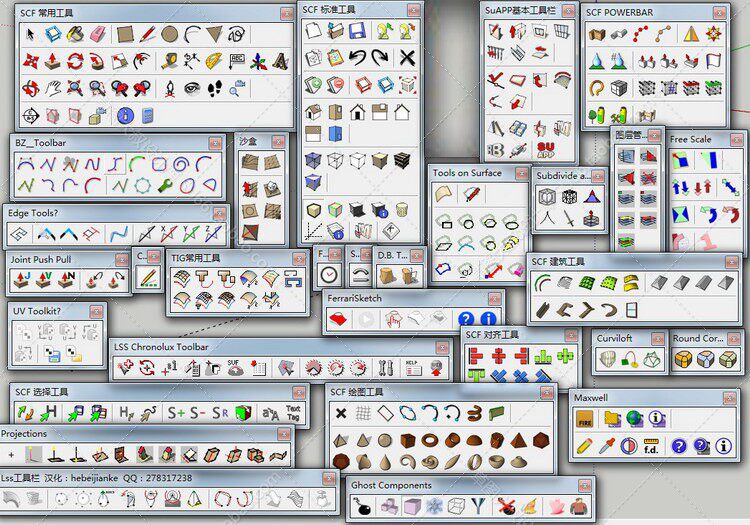Select the eyedropper in Maxwell toolbar
750x525 pixels.
607,446
